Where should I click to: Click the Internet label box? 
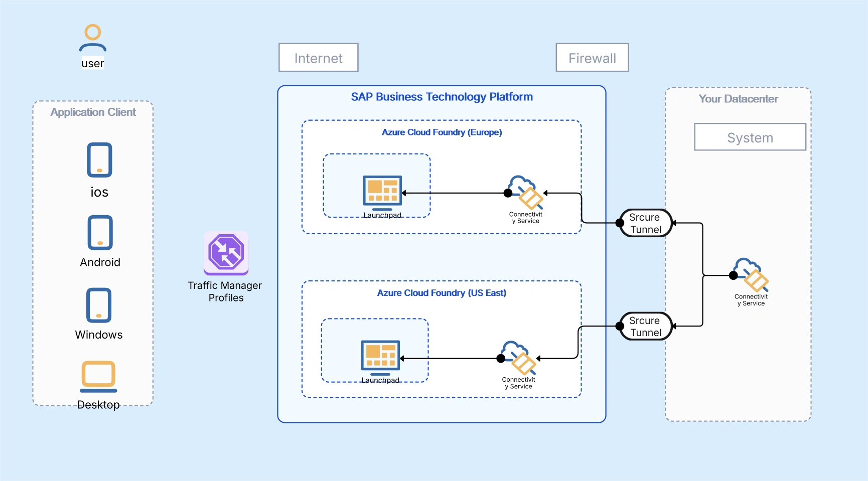[319, 58]
